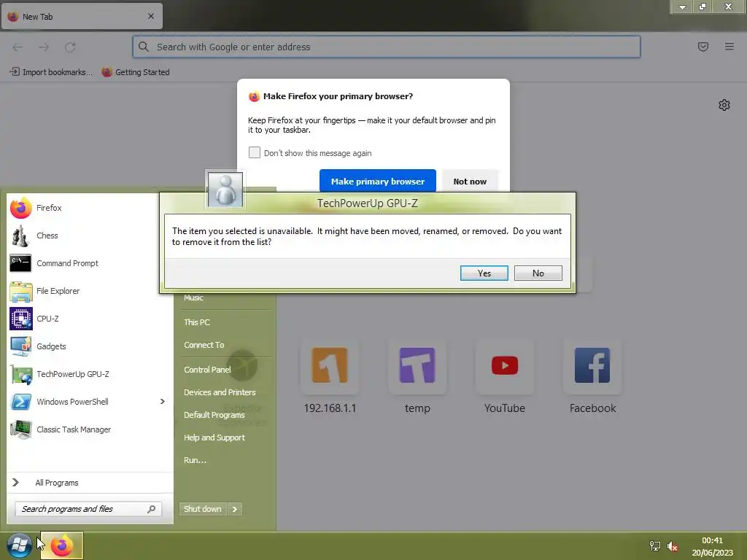747x560 pixels.
Task: Open Import bookmarks... toolbar item
Action: [x=52, y=72]
